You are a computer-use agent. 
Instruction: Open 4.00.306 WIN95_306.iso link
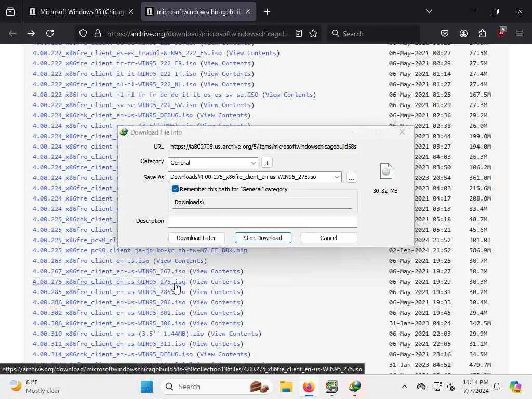(109, 323)
